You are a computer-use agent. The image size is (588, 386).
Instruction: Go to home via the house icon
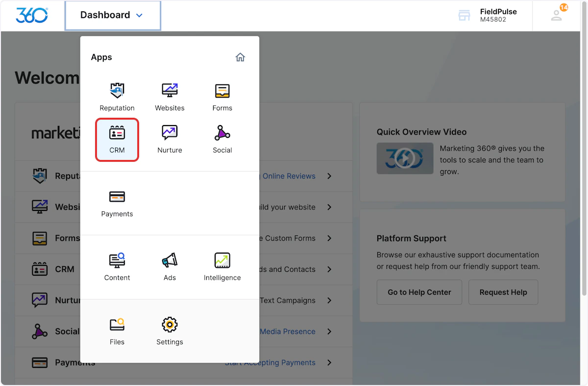[240, 57]
